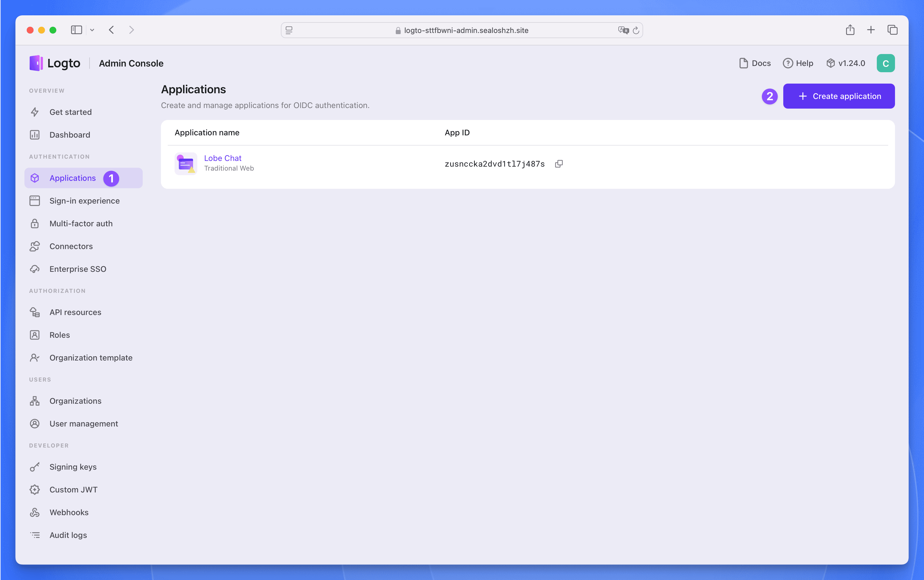Navigate to Signing keys developer section
This screenshot has height=580, width=924.
(73, 466)
